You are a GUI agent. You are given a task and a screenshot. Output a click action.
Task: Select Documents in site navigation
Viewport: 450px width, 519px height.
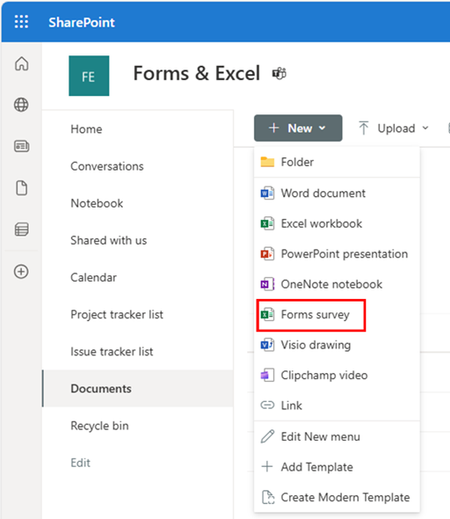point(138,388)
